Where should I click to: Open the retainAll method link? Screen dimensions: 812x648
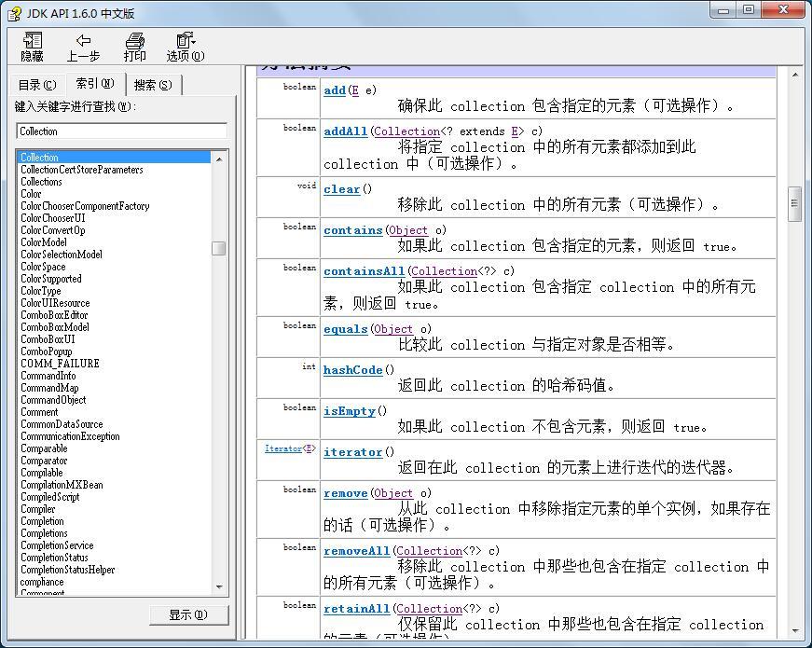pyautogui.click(x=357, y=609)
